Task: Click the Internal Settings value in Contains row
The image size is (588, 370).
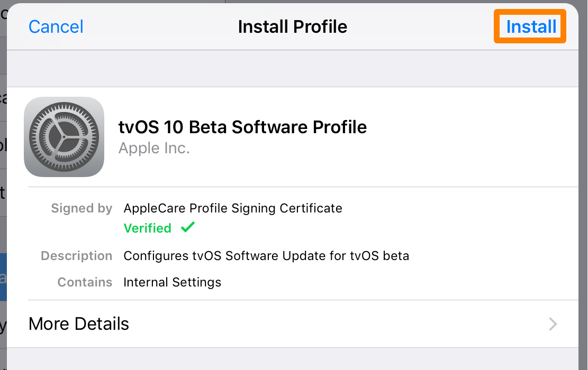Action: pos(172,282)
